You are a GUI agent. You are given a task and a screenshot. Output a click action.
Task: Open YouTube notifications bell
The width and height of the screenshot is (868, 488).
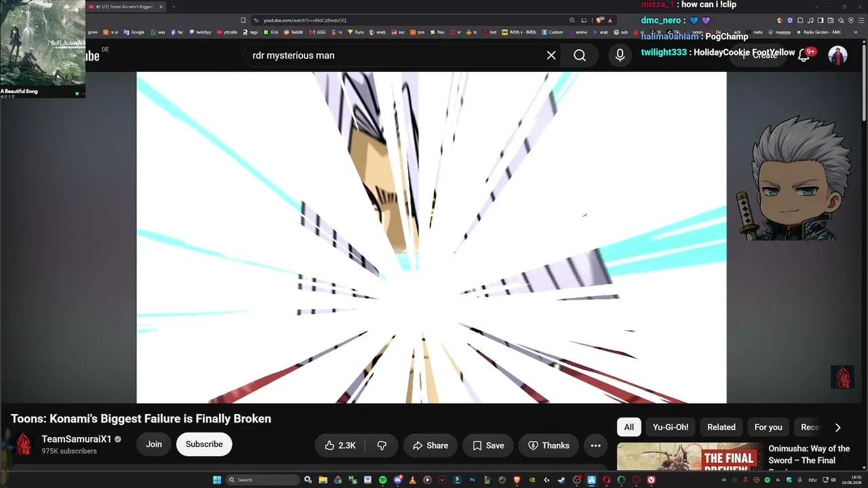(x=804, y=55)
